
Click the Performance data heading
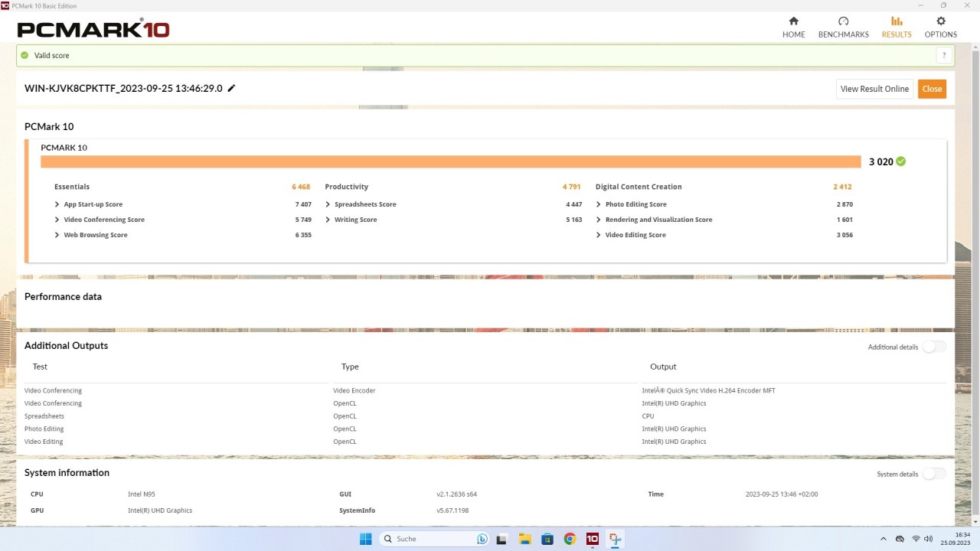coord(63,297)
